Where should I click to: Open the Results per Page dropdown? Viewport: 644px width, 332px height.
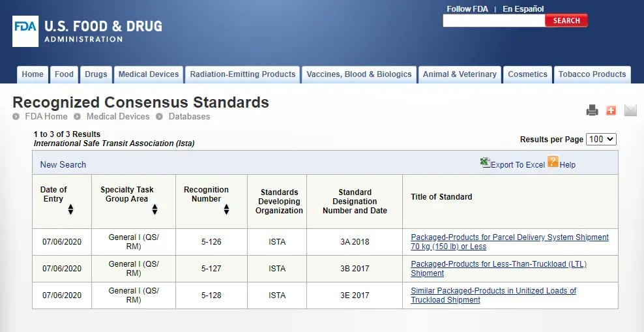601,140
